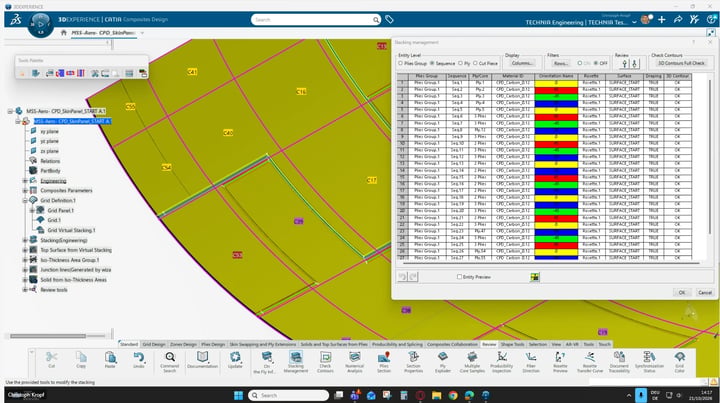Expand the Review tools node
720x403 pixels.
point(25,290)
